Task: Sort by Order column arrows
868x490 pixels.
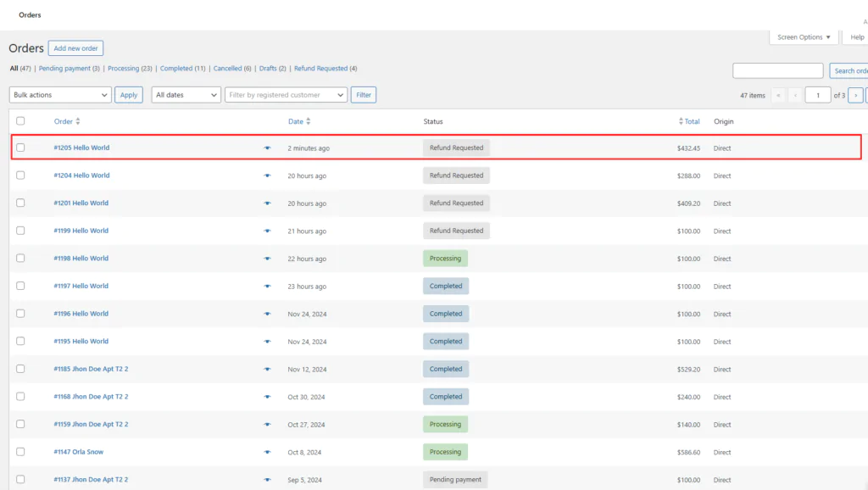Action: [77, 121]
